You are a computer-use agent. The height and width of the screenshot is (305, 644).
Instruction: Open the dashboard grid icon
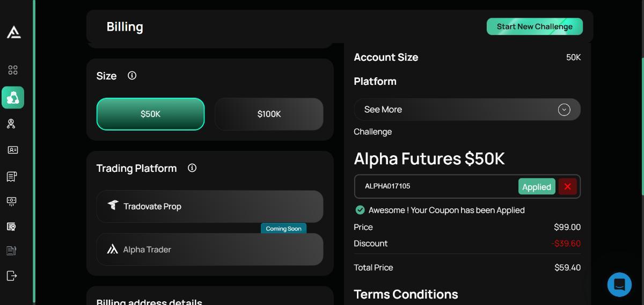(x=13, y=70)
